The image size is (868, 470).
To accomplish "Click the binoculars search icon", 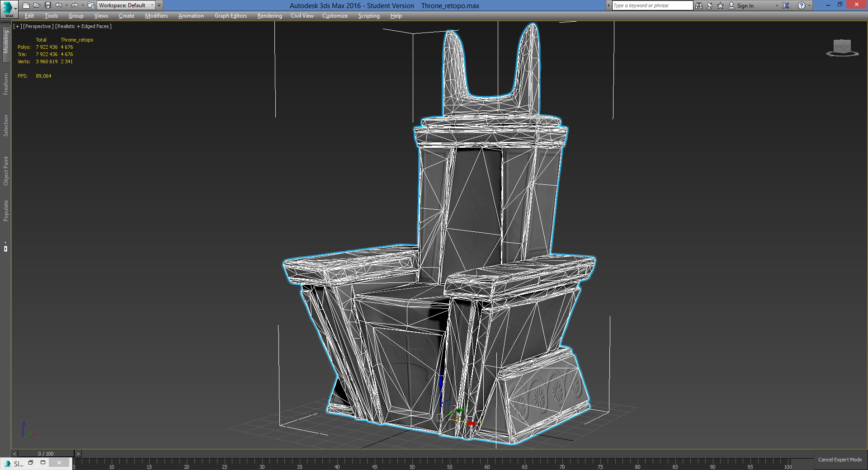I will point(699,5).
